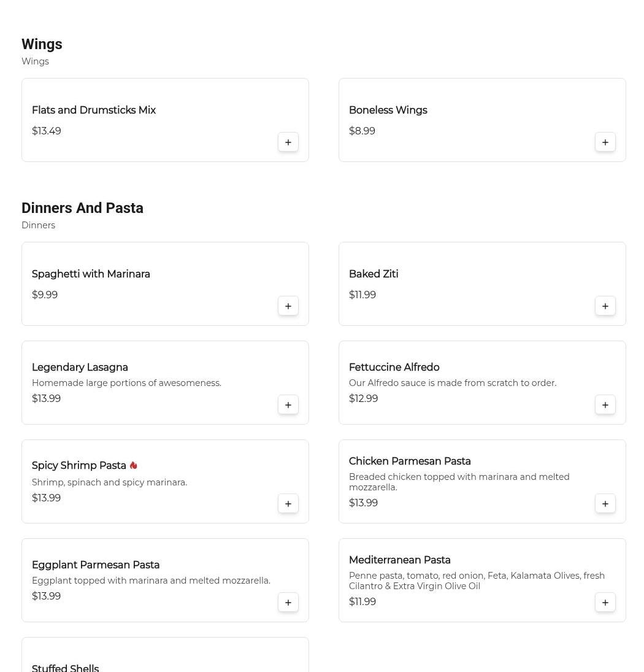Click plus icon for Spaghetti with Marinara
Viewport: 644px width, 672px height.
coord(288,306)
